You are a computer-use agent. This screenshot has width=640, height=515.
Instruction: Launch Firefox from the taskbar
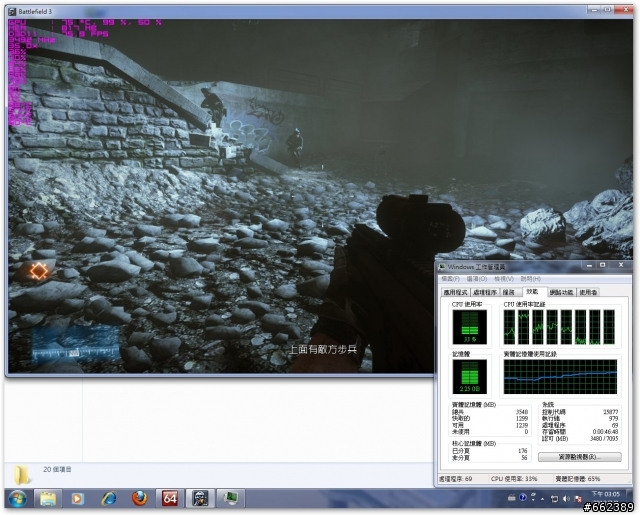139,498
